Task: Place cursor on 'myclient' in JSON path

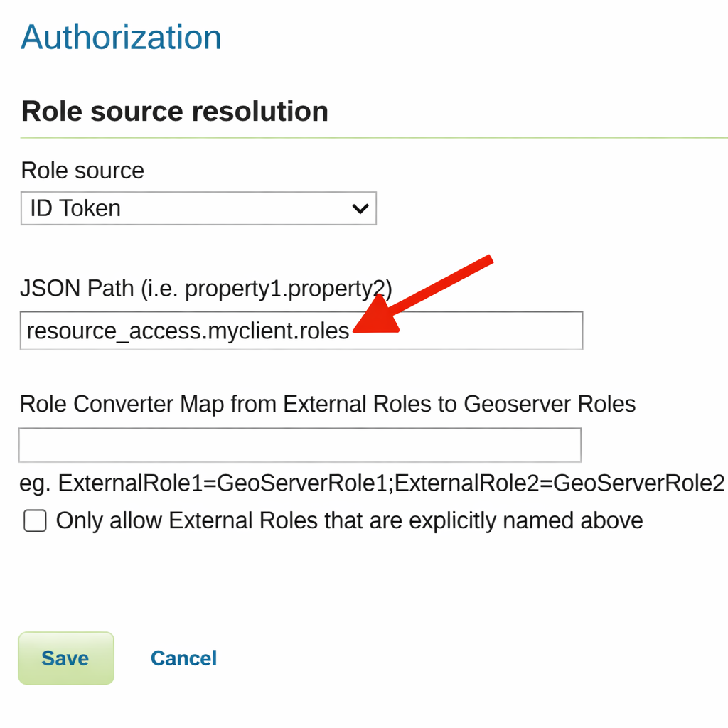Action: (252, 331)
